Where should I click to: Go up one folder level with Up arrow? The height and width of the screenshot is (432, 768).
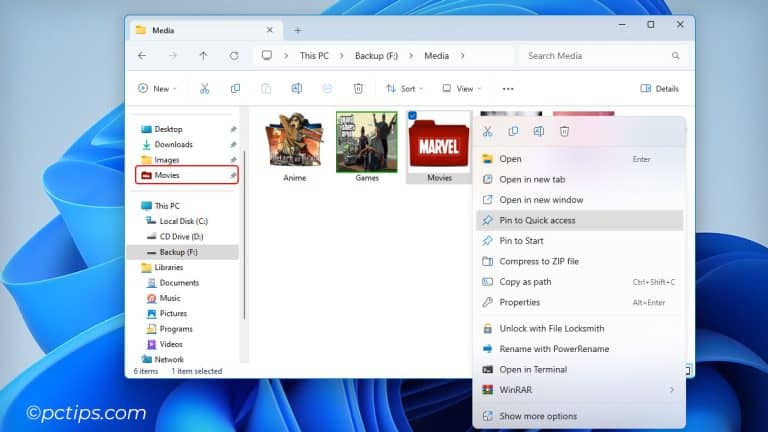click(x=203, y=56)
